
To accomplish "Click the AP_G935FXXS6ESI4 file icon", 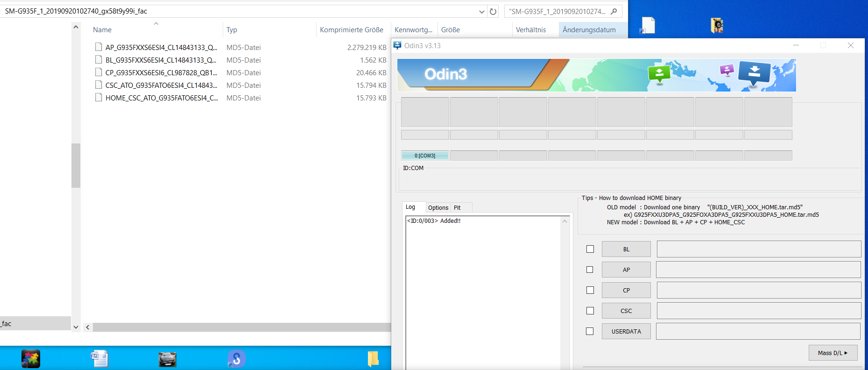I will click(99, 47).
